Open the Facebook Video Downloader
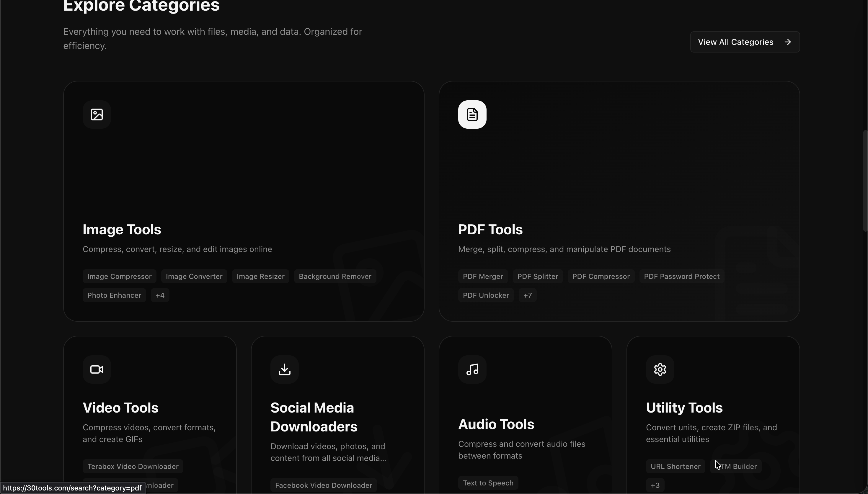The image size is (868, 494). click(323, 485)
